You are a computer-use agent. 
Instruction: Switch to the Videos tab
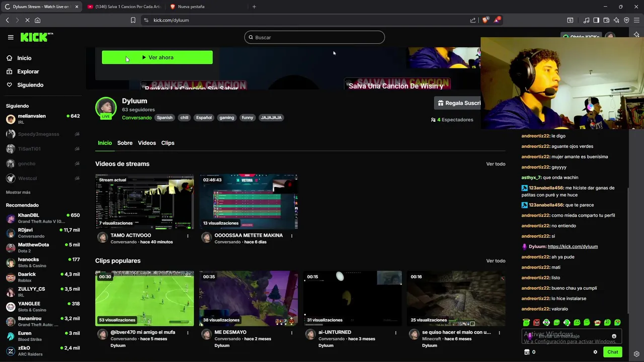tap(147, 143)
